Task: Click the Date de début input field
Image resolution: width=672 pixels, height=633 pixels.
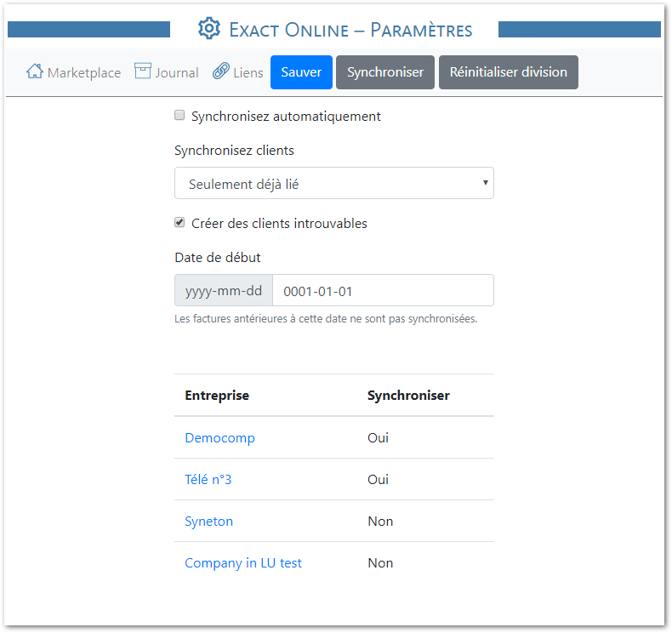Action: tap(383, 291)
